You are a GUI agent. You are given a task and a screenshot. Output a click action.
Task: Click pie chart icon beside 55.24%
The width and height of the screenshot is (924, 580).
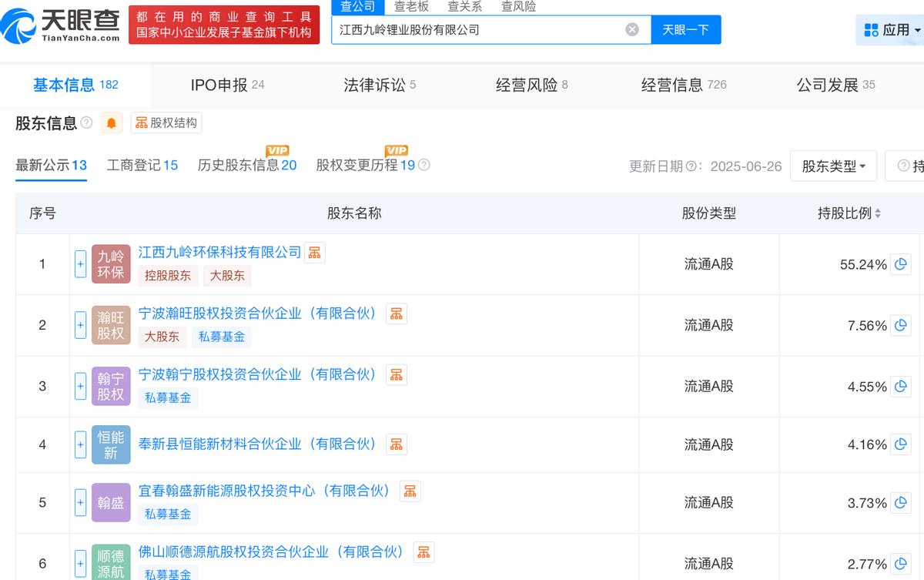point(901,264)
